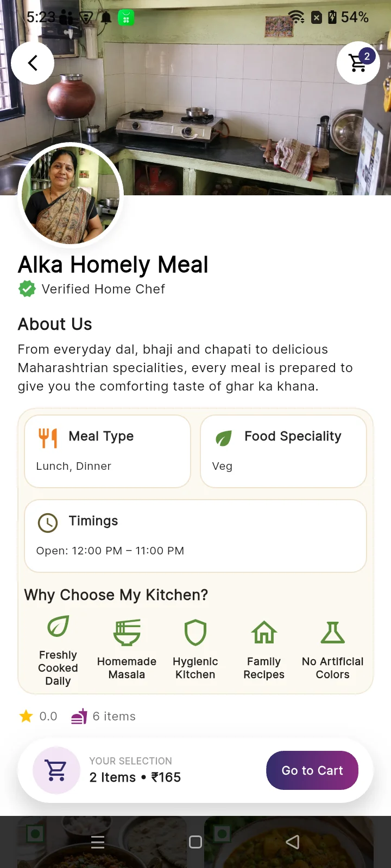This screenshot has height=868, width=391.
Task: Select the Freshly Cooked Daily leaf icon
Action: [58, 626]
